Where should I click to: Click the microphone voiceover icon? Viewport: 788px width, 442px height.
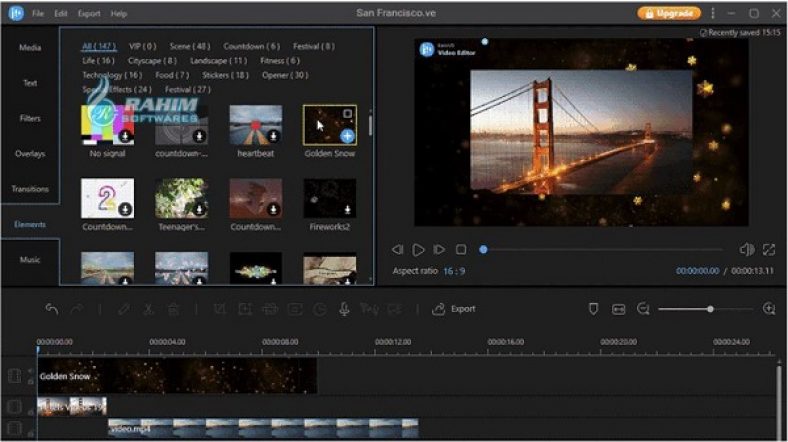[x=344, y=309]
